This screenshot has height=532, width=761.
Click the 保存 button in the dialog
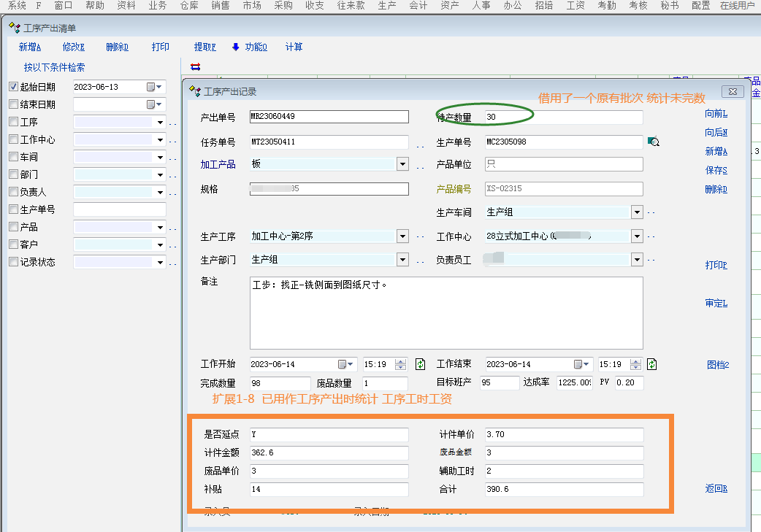click(716, 170)
